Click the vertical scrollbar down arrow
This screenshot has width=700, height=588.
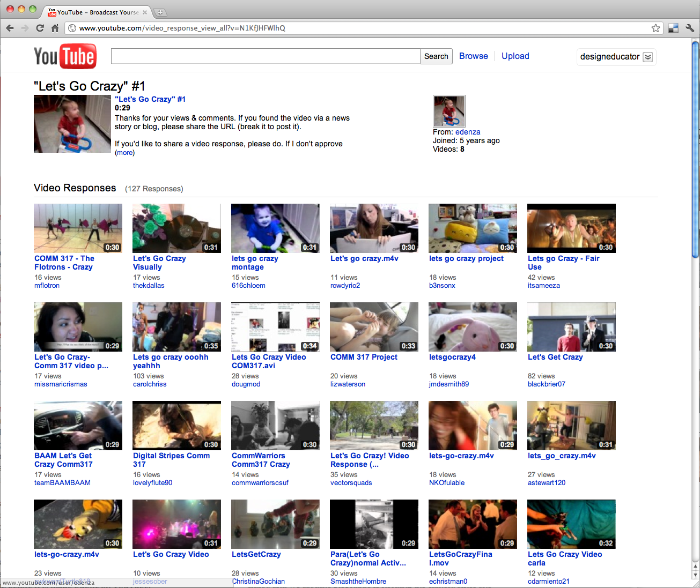[x=695, y=575]
